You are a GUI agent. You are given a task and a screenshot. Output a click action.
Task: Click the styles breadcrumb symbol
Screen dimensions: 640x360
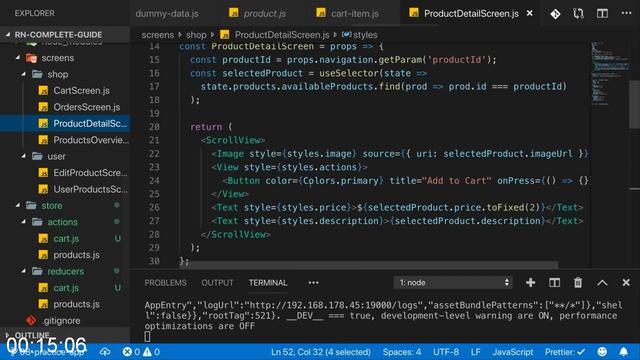point(360,35)
